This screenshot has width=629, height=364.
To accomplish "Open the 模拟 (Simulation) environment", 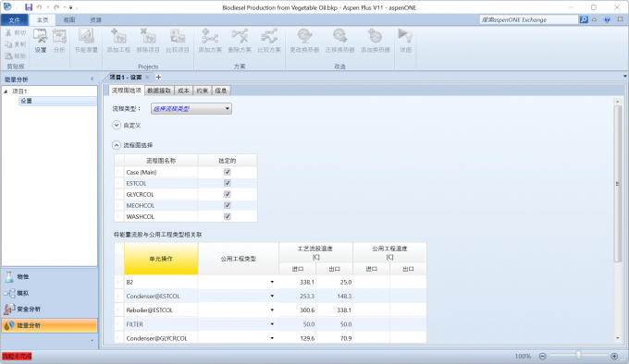I will pyautogui.click(x=49, y=293).
